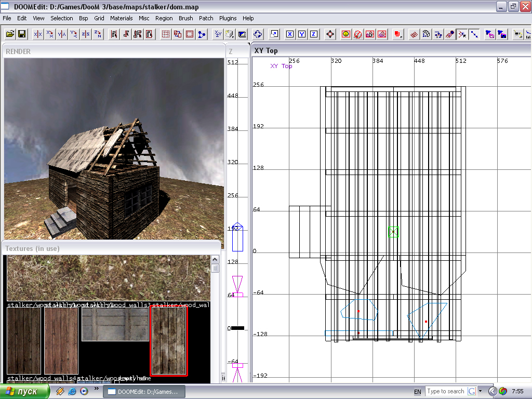
Task: Open the Materials menu
Action: (121, 18)
